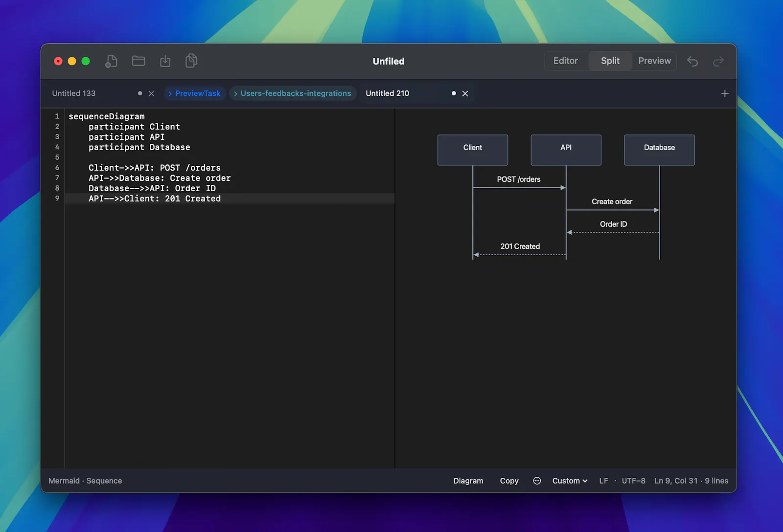Click the Diagram button in status bar
The height and width of the screenshot is (532, 783).
[x=468, y=481]
